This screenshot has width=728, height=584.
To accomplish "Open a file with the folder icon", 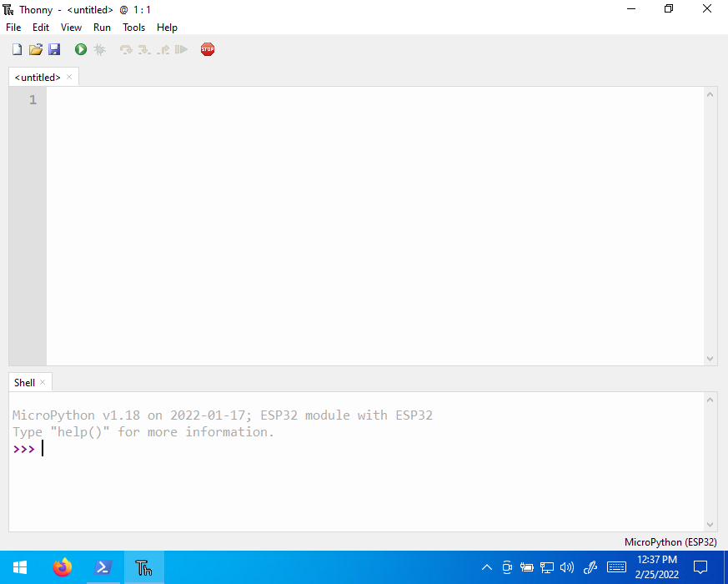I will click(x=36, y=49).
